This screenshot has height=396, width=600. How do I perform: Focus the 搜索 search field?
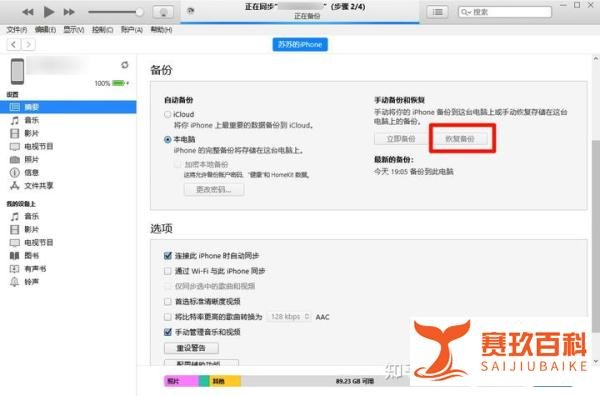point(505,12)
